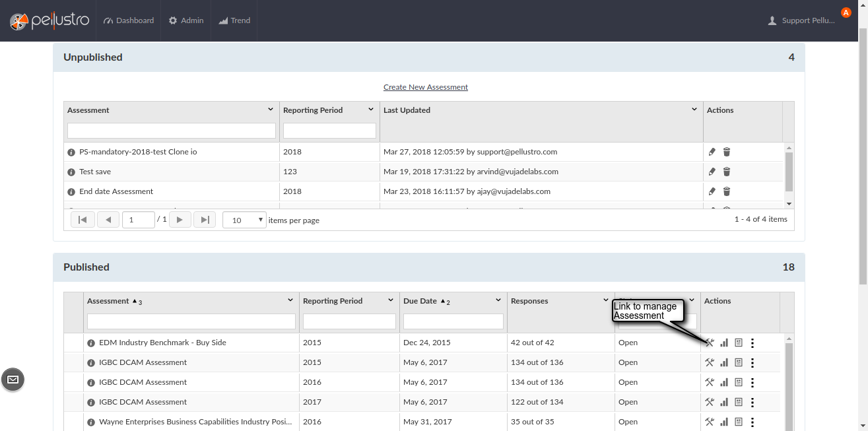Open manage tools for EDM Industry Benchmark

pyautogui.click(x=710, y=343)
